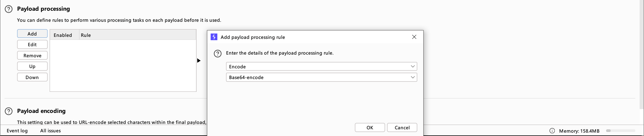Click the memory info icon in status bar
Image resolution: width=644 pixels, height=136 pixels.
tap(552, 131)
